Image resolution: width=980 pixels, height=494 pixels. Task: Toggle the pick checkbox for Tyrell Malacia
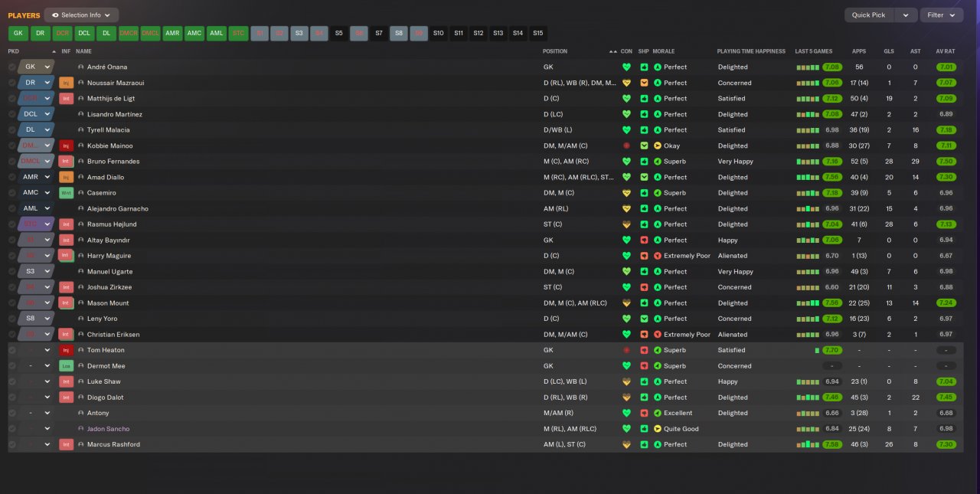tap(12, 130)
